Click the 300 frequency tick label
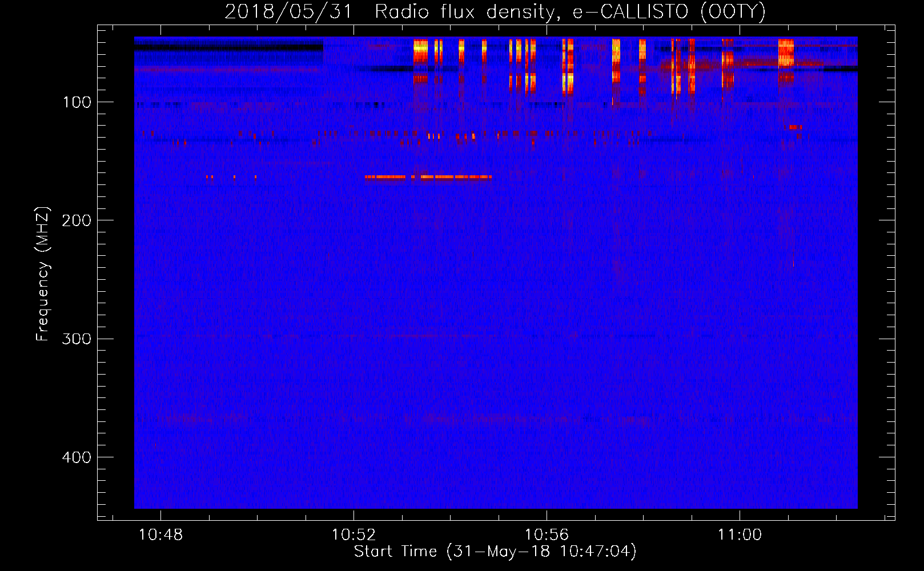Viewport: 924px width, 571px height. click(x=77, y=339)
